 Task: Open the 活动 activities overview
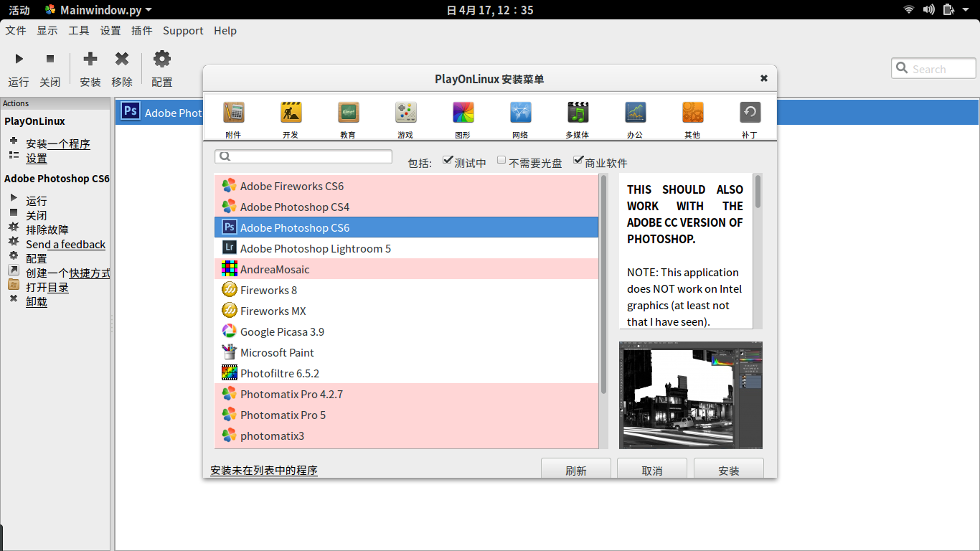click(x=19, y=10)
